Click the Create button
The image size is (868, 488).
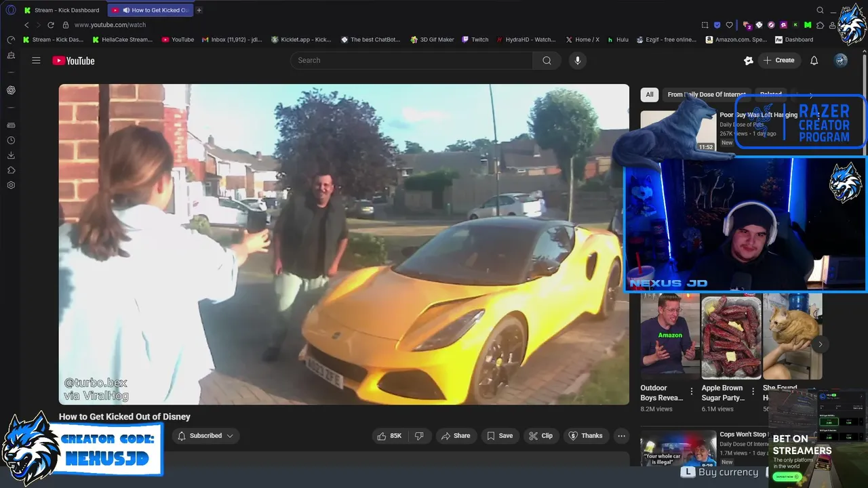779,60
